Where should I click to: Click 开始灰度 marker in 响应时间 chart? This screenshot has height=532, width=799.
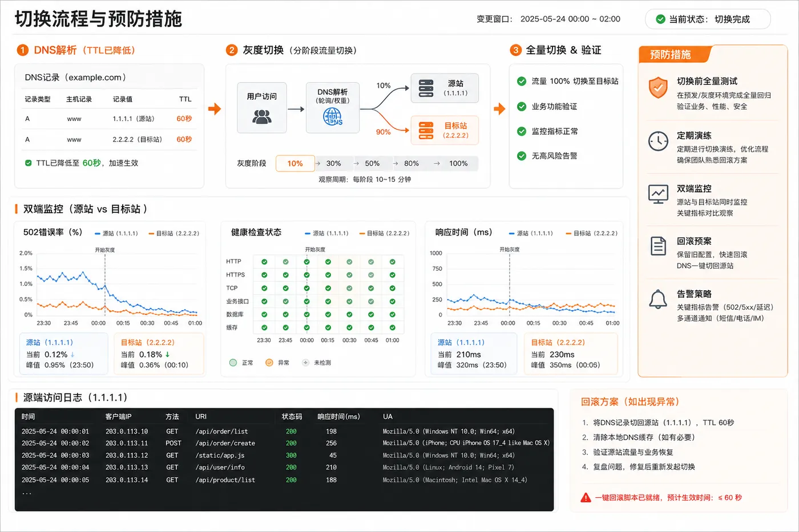(510, 250)
